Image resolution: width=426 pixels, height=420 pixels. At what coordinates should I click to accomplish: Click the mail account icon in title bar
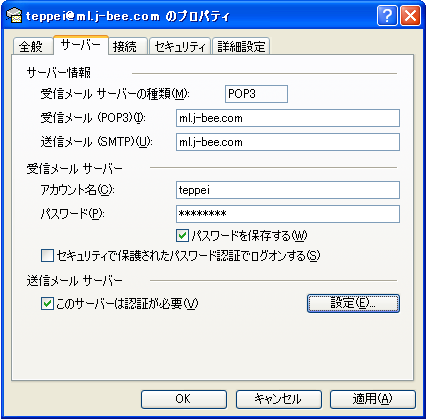(x=14, y=15)
